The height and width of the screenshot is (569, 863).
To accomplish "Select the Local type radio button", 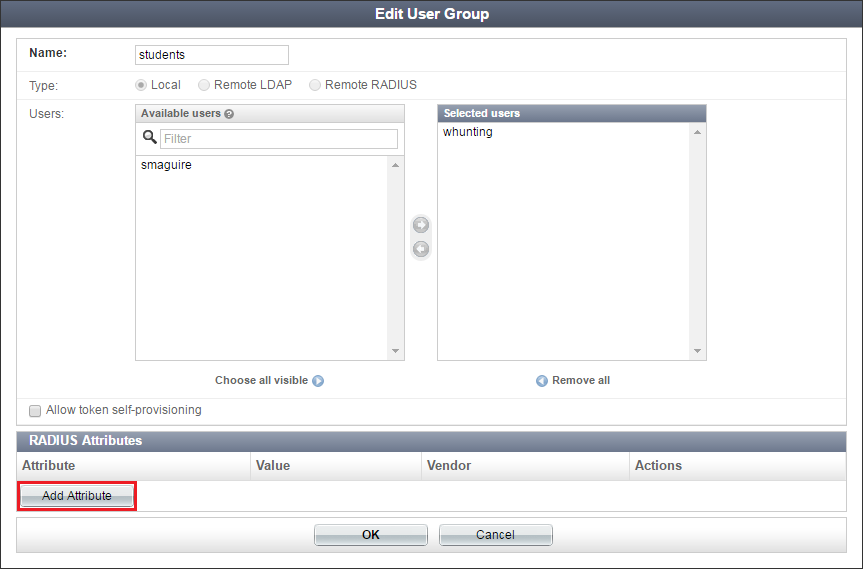I will click(x=141, y=85).
